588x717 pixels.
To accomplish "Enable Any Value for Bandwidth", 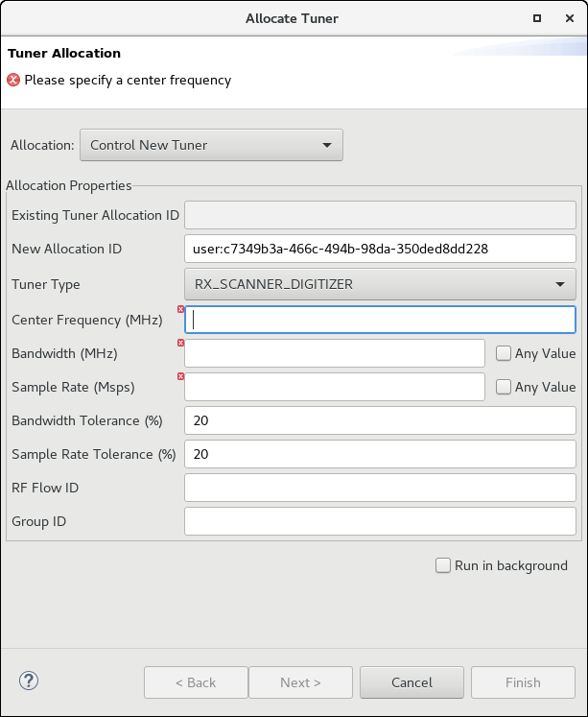I will coord(504,353).
